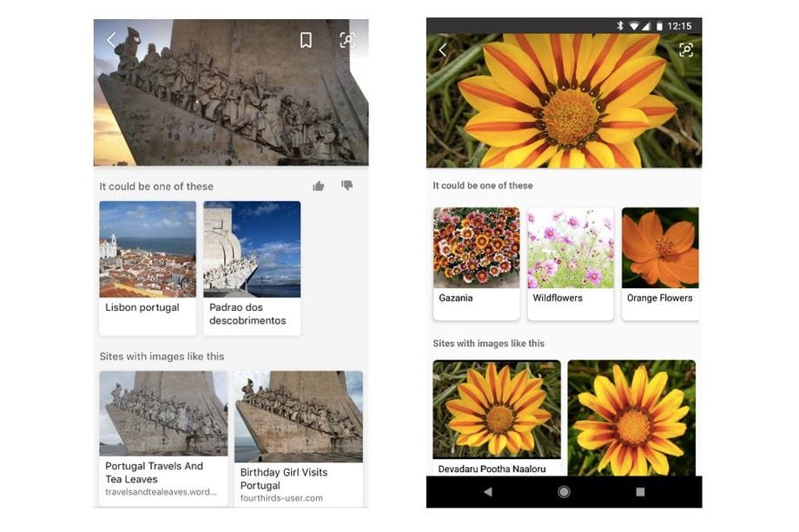Launch visual search on the flower image

click(x=685, y=49)
